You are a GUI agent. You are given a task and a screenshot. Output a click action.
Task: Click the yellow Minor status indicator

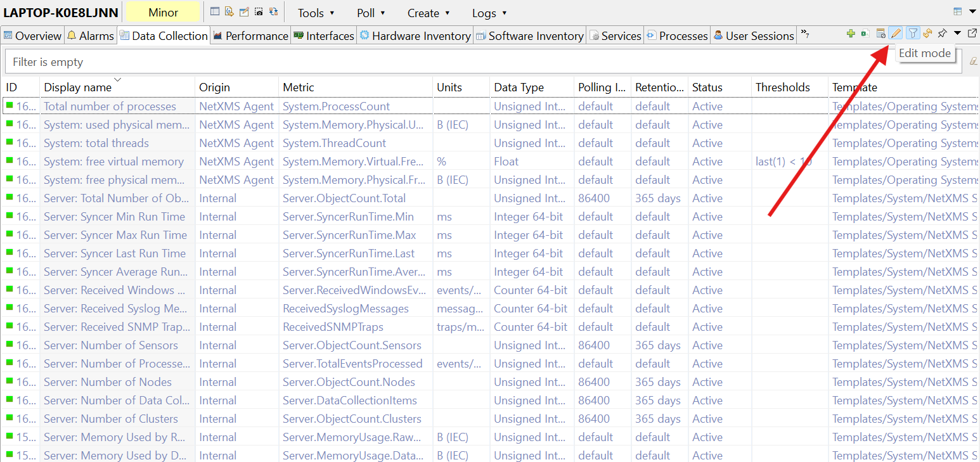pos(163,12)
